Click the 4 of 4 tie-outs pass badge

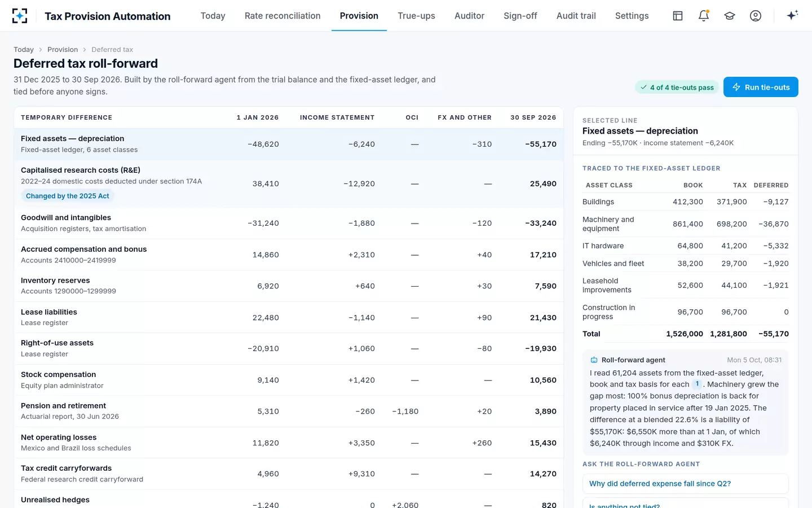click(x=676, y=87)
